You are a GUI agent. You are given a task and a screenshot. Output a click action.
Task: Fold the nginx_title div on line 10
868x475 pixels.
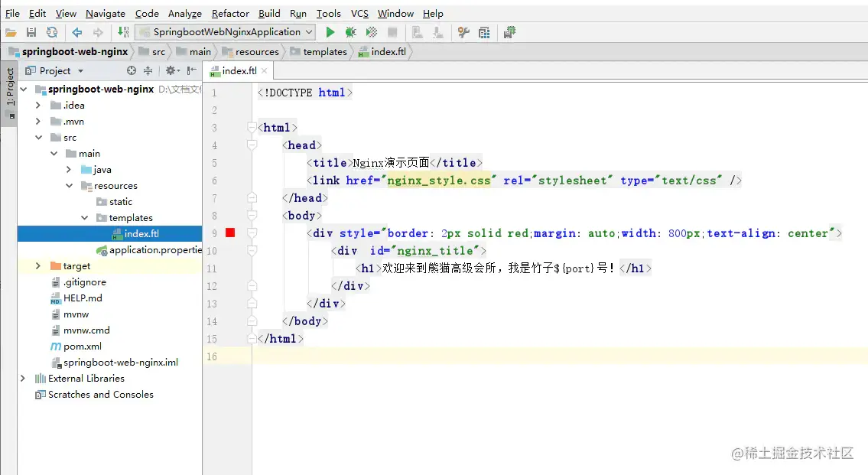252,251
